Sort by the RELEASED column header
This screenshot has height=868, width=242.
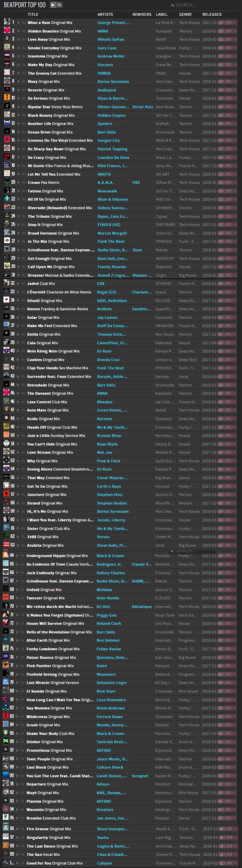(212, 15)
